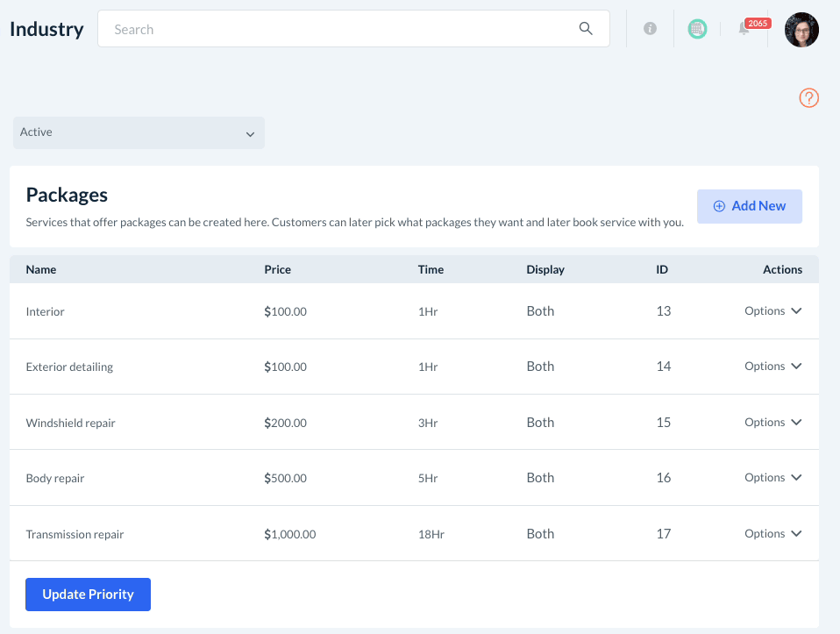Open notifications bell with 2065 badge
Screen dimensions: 840x634
(744, 29)
